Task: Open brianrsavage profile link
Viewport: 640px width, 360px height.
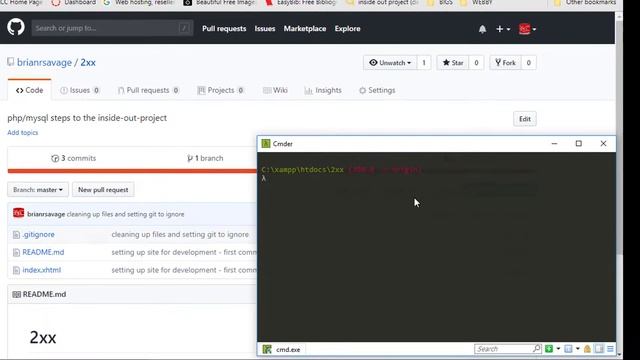Action: tap(44, 62)
